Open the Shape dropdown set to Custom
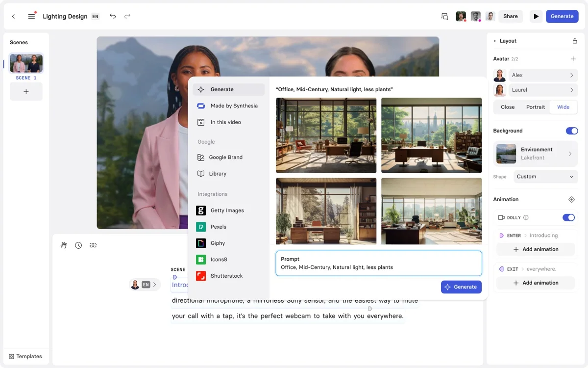Screen dimensions: 588x368 (545, 177)
